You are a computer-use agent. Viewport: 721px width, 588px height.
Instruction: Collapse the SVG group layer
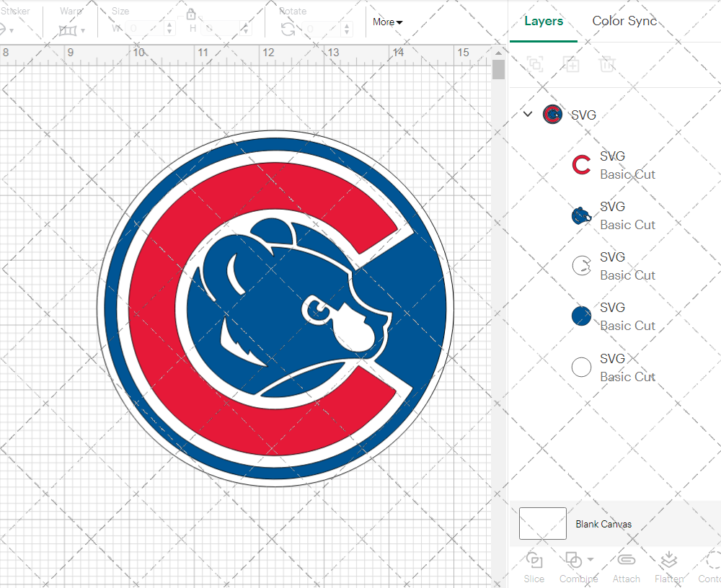coord(528,114)
